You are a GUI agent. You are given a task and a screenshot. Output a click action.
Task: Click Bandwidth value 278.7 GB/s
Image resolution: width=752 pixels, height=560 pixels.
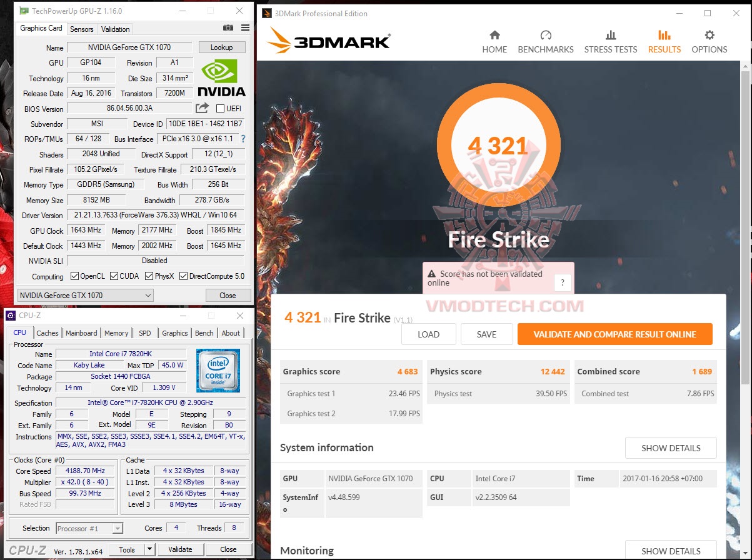point(212,200)
